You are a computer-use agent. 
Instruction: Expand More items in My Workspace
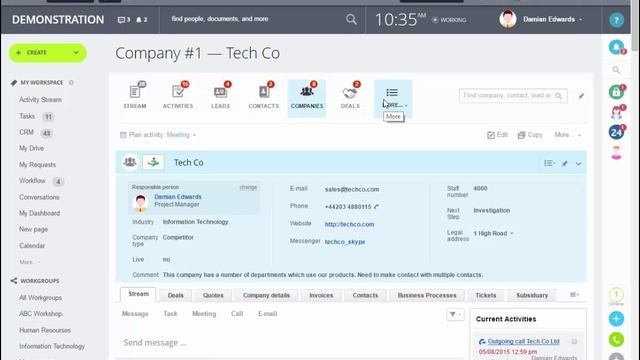click(30, 262)
